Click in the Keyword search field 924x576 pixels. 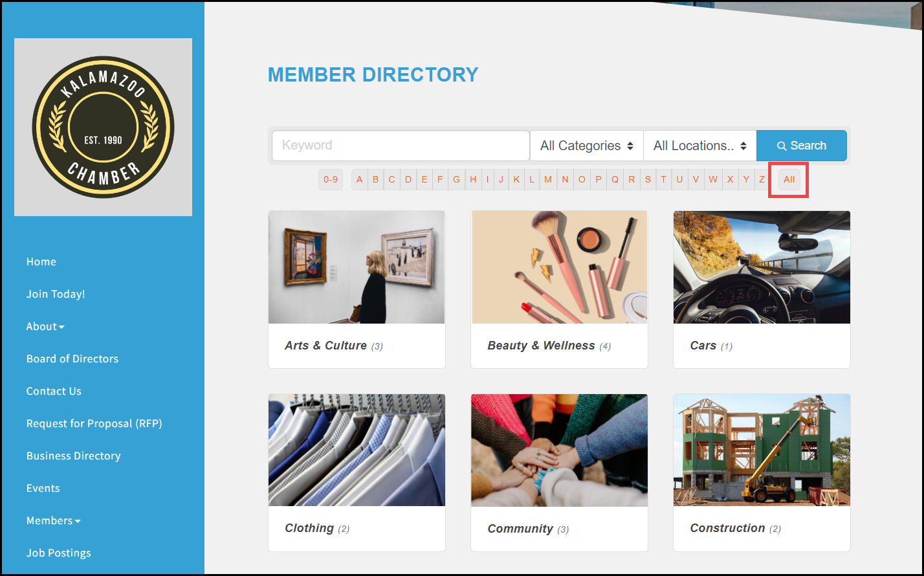(x=401, y=146)
